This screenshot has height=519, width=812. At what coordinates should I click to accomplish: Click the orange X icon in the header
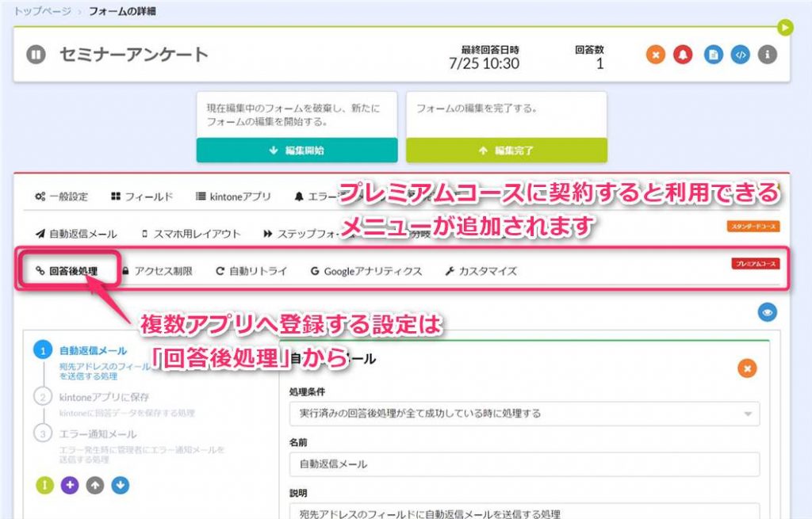[656, 55]
